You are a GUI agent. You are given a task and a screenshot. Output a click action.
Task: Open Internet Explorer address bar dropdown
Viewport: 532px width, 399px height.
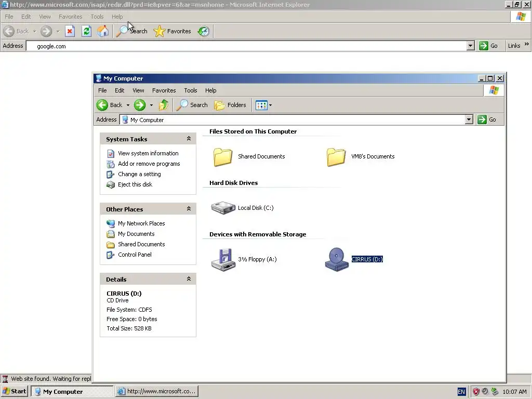(470, 46)
